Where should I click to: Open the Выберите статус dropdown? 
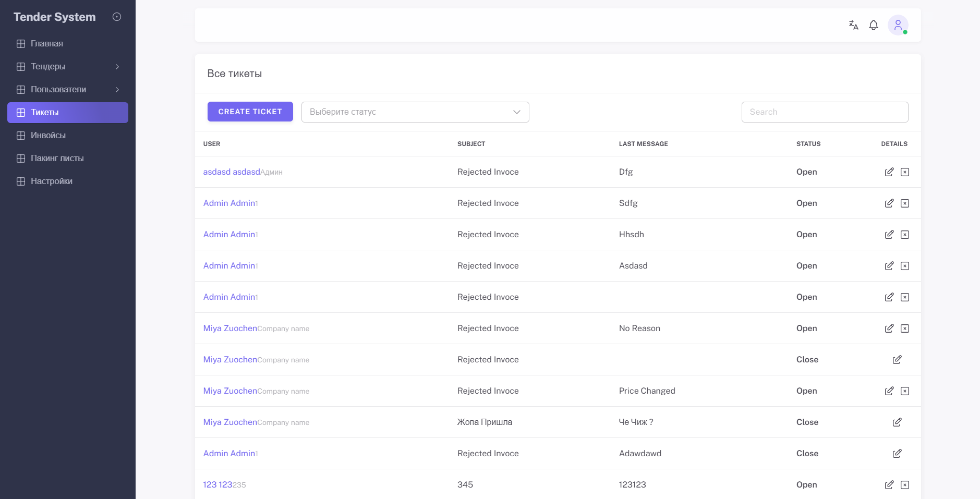coord(415,112)
